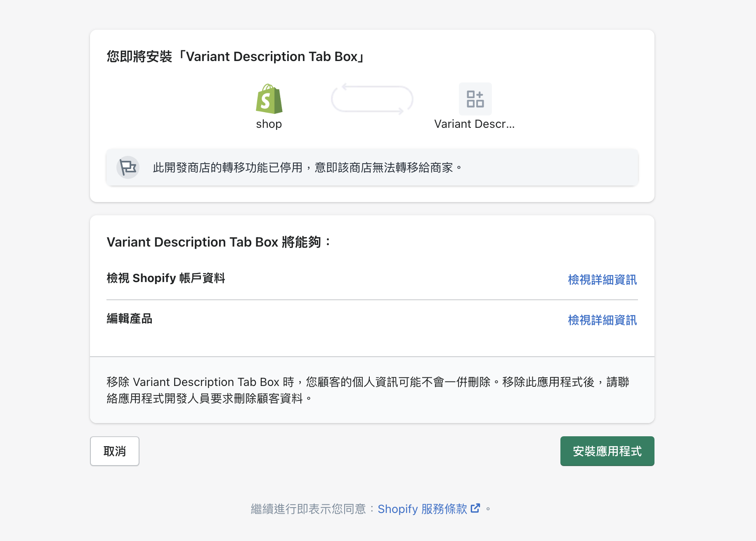
Task: Click the flag icon in transfer notice
Action: point(128,167)
